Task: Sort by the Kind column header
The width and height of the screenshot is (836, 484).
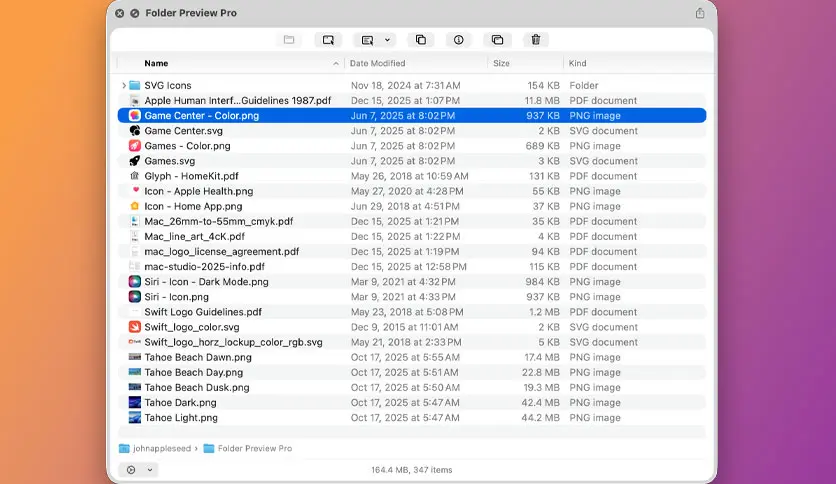Action: click(x=577, y=63)
